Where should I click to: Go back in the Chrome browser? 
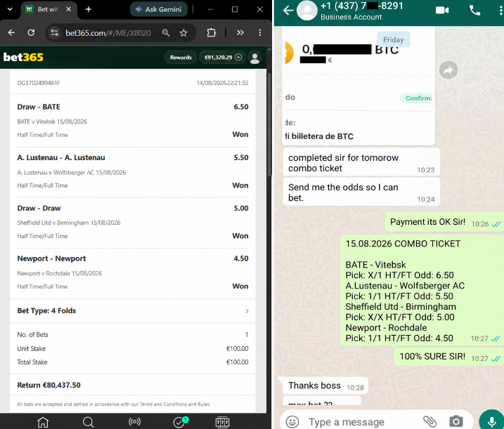click(x=11, y=32)
